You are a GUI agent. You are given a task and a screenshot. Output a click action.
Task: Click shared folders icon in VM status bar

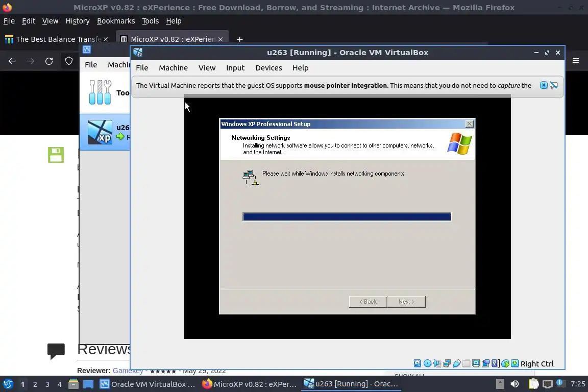click(466, 363)
